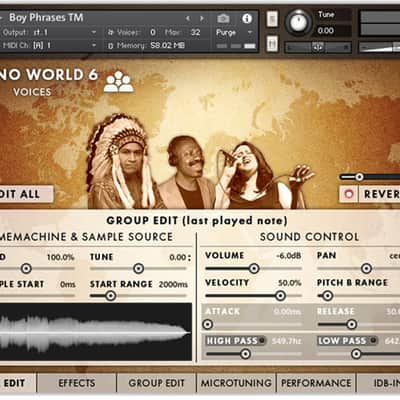Viewport: 400px width, 400px height.
Task: Open the IDB-IN tab at the end
Action: (x=379, y=383)
